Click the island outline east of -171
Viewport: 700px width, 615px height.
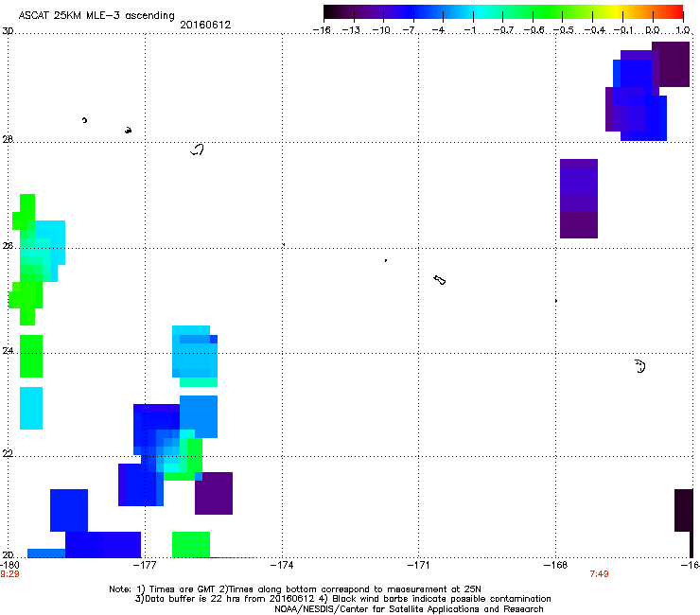[x=439, y=280]
